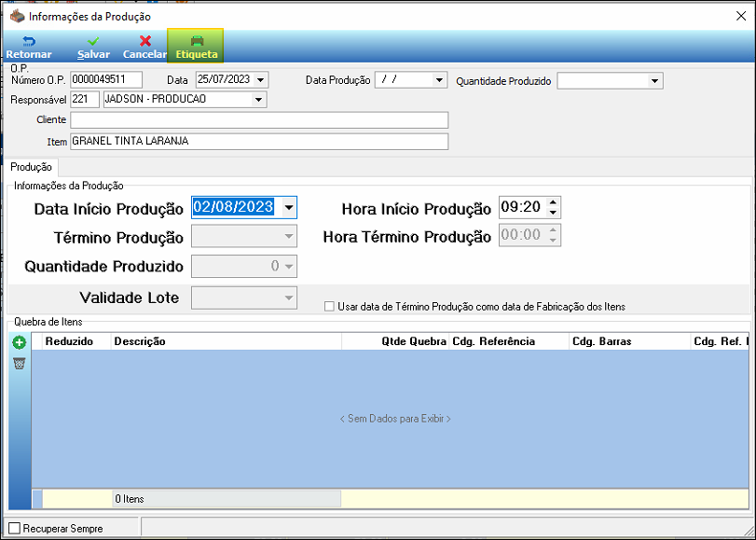Click the Descrição column header
The width and height of the screenshot is (756, 540).
[x=227, y=341]
